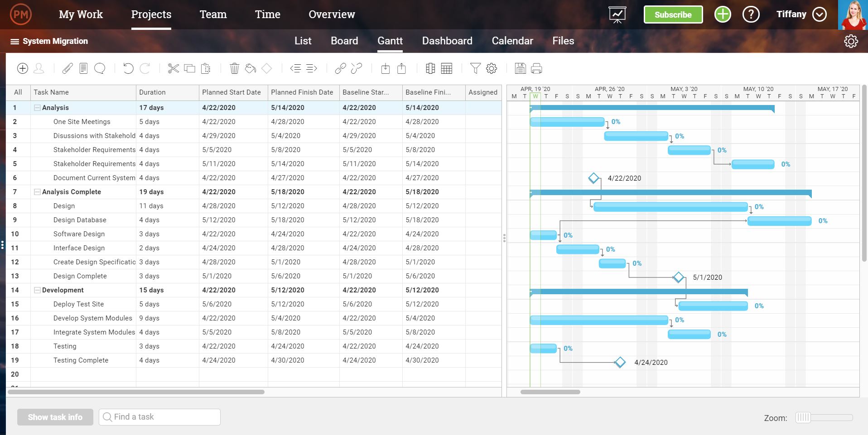The image size is (868, 435).
Task: Select the Design Database task name
Action: tap(80, 220)
